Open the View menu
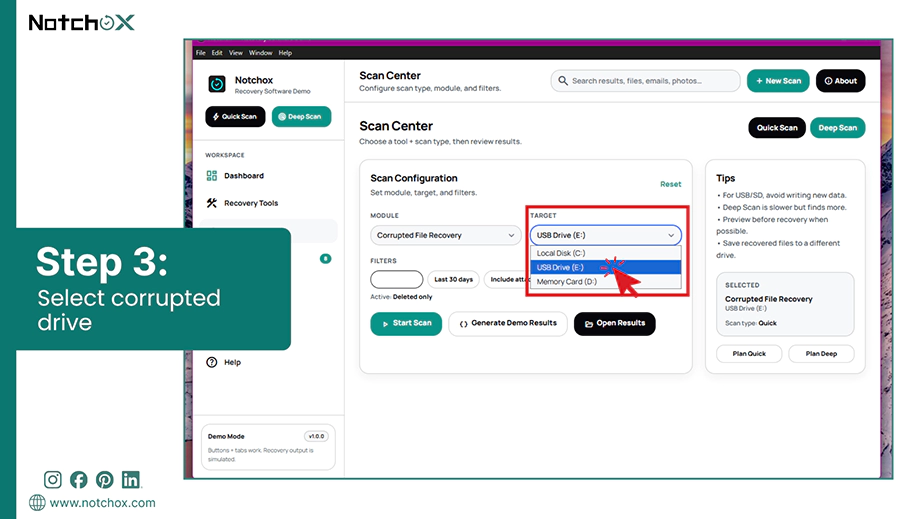 tap(236, 53)
